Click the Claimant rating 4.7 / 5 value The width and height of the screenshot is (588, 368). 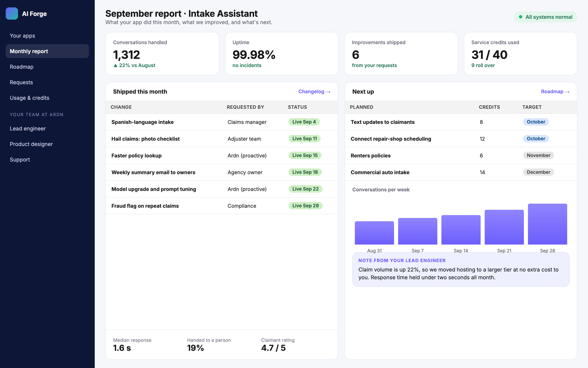273,348
